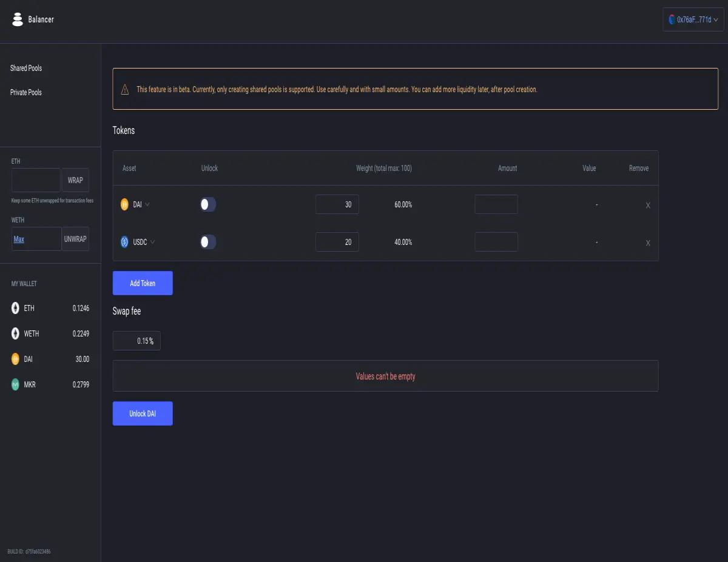Toggle the DAI unlock switch
This screenshot has height=562, width=728.
[x=208, y=204]
